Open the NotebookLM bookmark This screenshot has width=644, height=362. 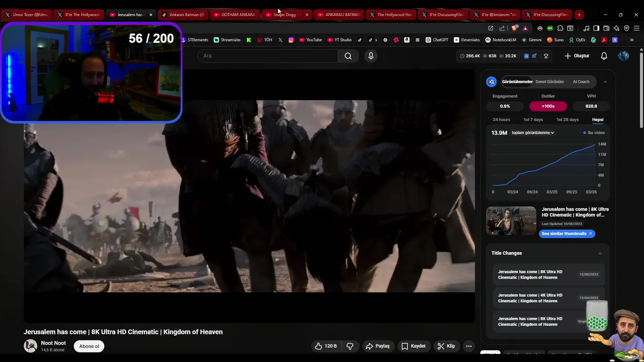(x=501, y=40)
